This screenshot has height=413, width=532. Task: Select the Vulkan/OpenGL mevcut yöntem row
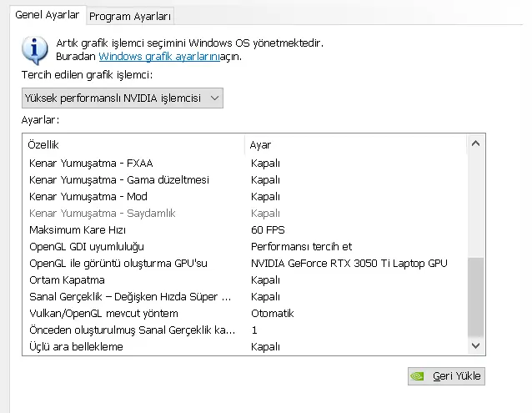coord(245,313)
